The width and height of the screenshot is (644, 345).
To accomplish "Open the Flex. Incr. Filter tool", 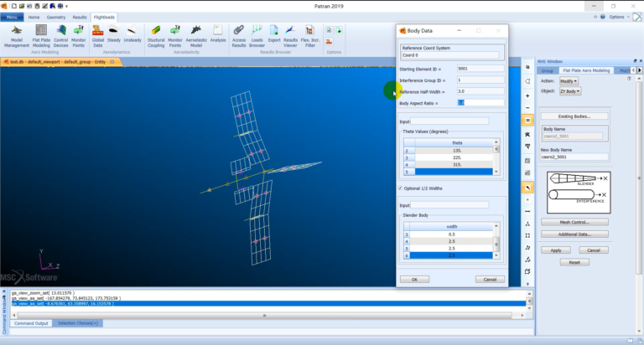I will tap(310, 37).
